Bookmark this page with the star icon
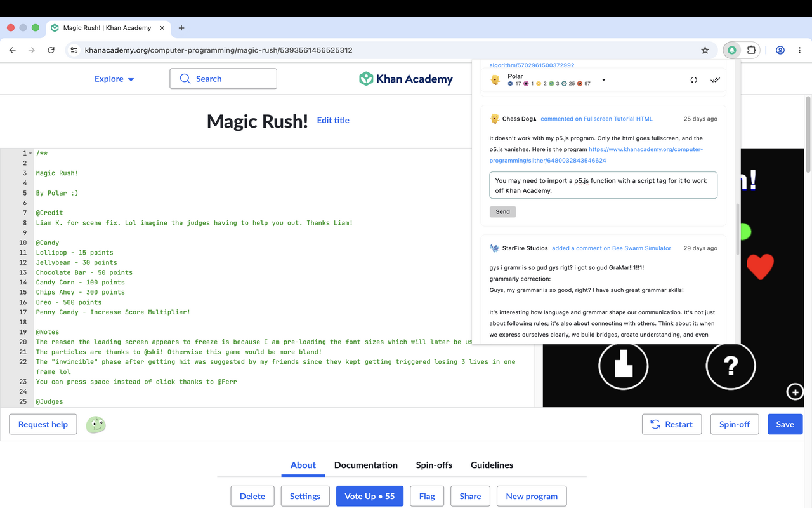Screen dimensions: 812x508 [705, 50]
